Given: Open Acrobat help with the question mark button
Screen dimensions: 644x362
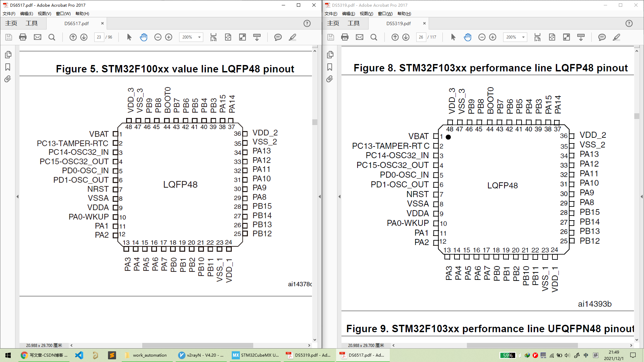Looking at the screenshot, I should point(307,23).
